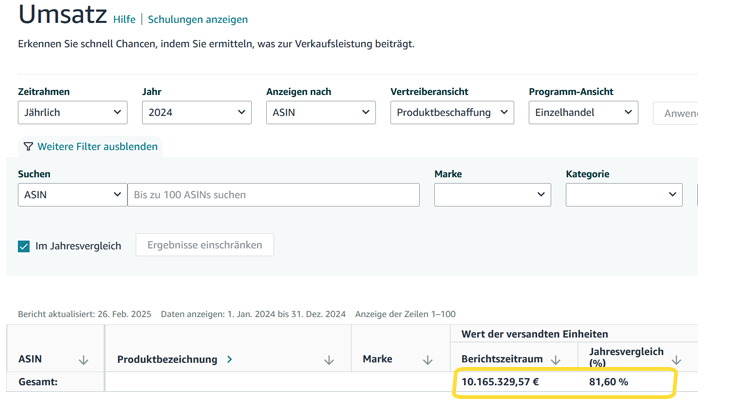The image size is (752, 400).
Task: Open the Anzeigen nach dropdown
Action: [320, 113]
